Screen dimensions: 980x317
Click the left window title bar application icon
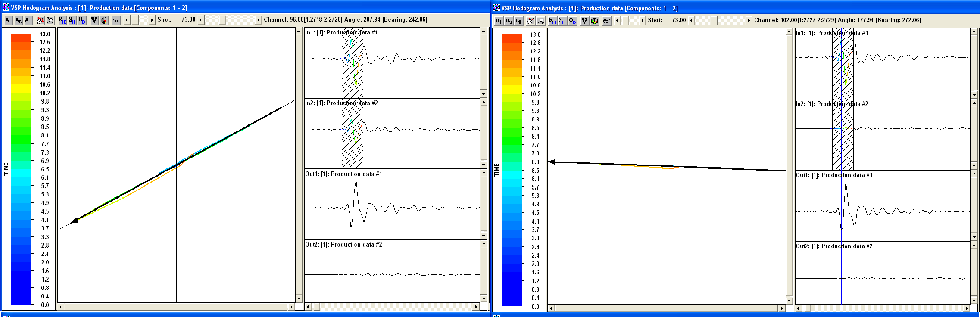click(6, 7)
